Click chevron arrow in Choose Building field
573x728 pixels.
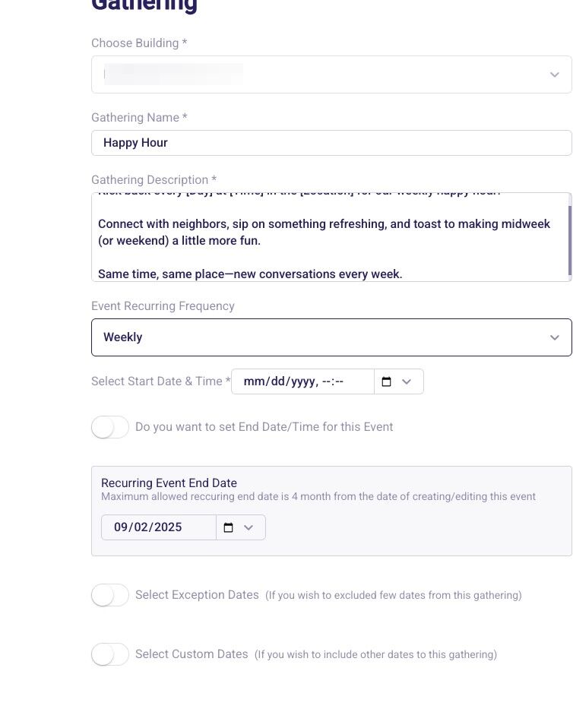pos(555,74)
